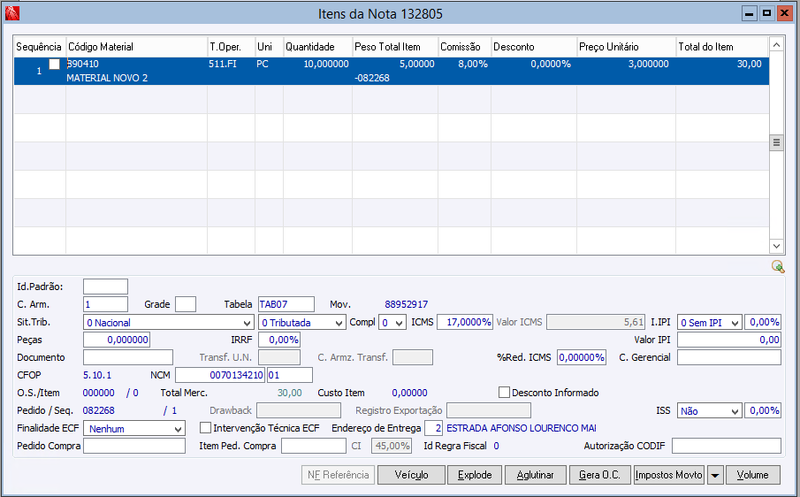Open the I.IPI '0 Sem IPI' dropdown
The width and height of the screenshot is (800, 497).
coord(736,323)
